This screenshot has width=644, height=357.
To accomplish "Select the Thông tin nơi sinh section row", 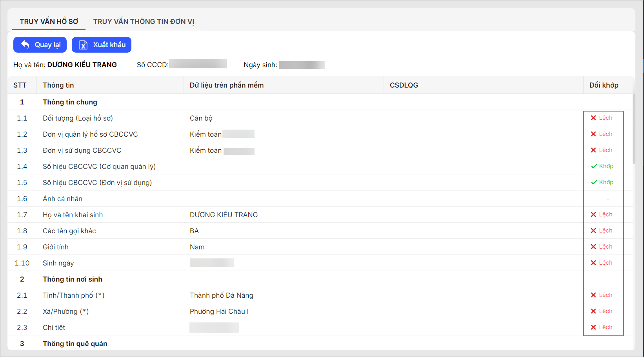I will click(x=73, y=279).
